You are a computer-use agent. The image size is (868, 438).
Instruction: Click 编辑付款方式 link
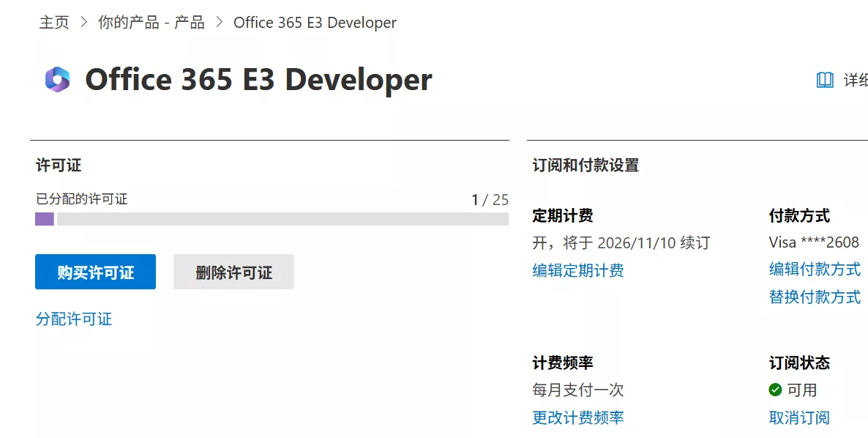point(815,269)
